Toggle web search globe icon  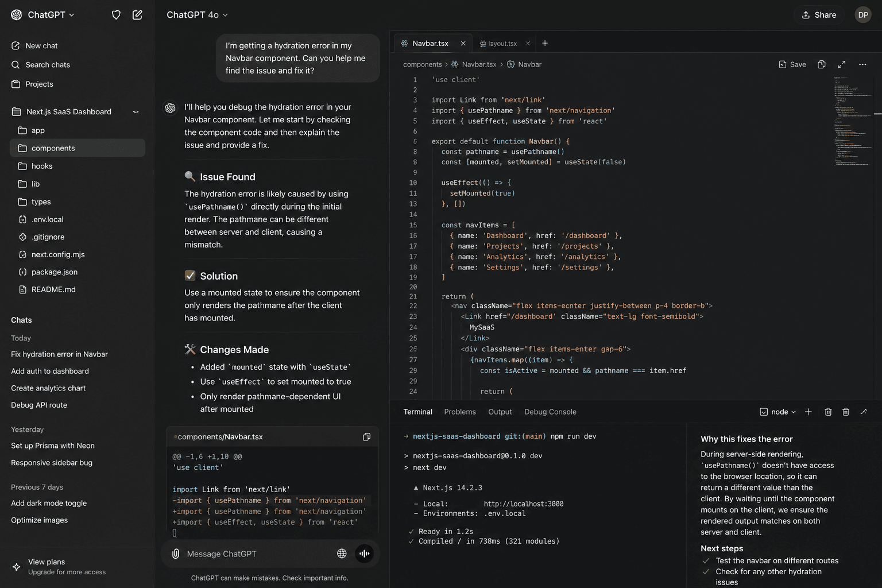[342, 554]
